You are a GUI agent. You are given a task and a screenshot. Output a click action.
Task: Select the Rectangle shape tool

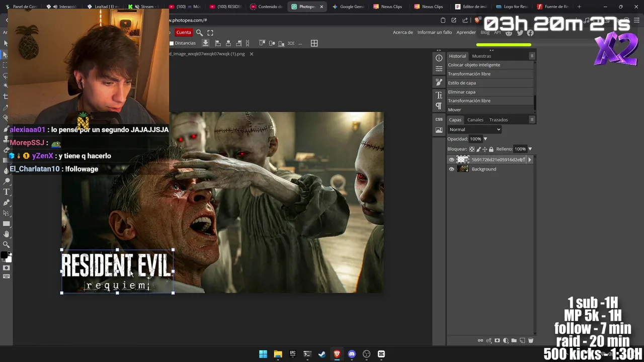pyautogui.click(x=7, y=224)
